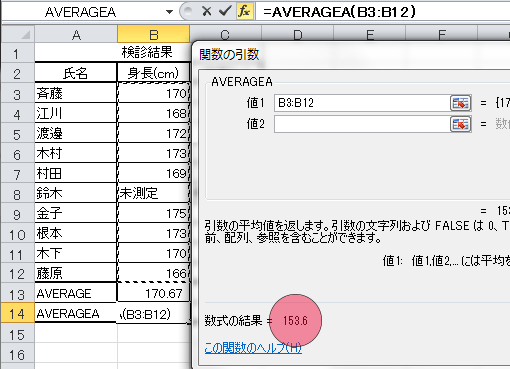Screen dimensions: 510x369
Task: Click the Insert Function fx icon
Action: pos(244,12)
